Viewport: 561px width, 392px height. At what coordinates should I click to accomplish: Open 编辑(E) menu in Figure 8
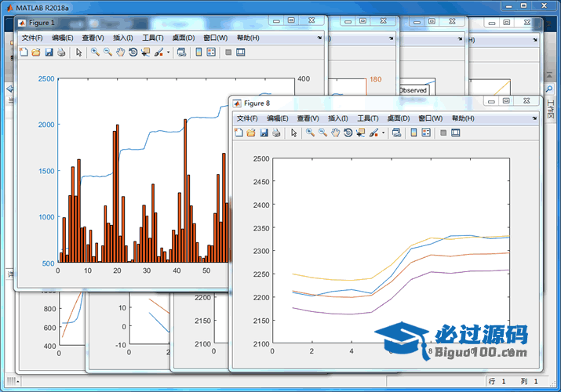pos(278,118)
